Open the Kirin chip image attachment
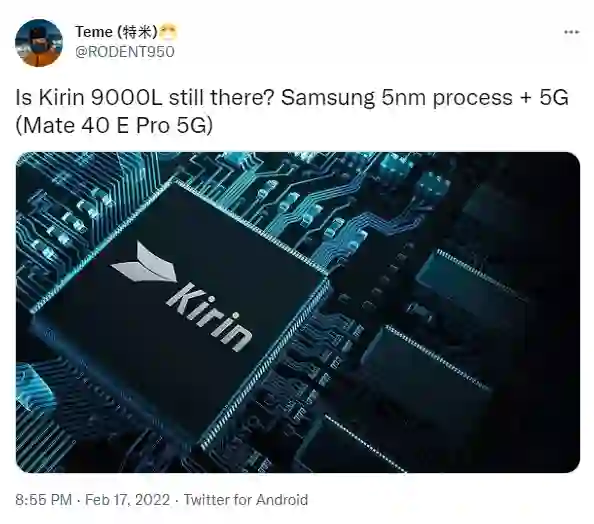594x524 pixels. pos(298,312)
